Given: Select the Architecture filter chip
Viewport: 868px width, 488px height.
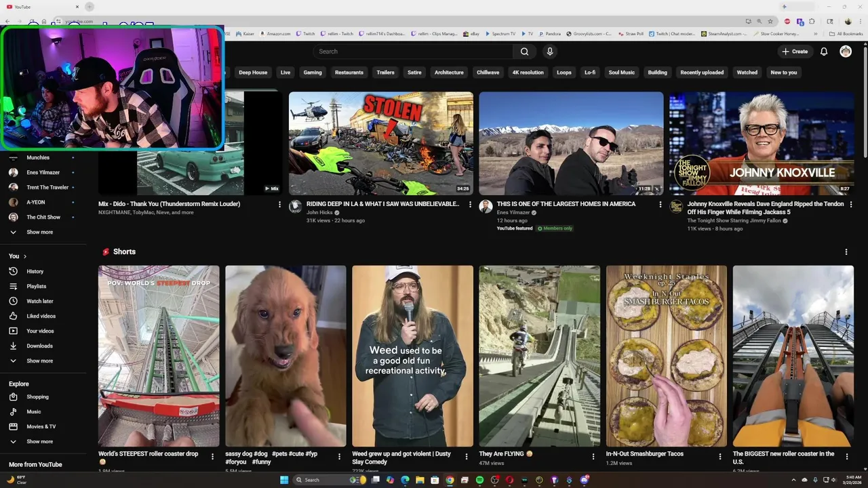Looking at the screenshot, I should click(449, 73).
